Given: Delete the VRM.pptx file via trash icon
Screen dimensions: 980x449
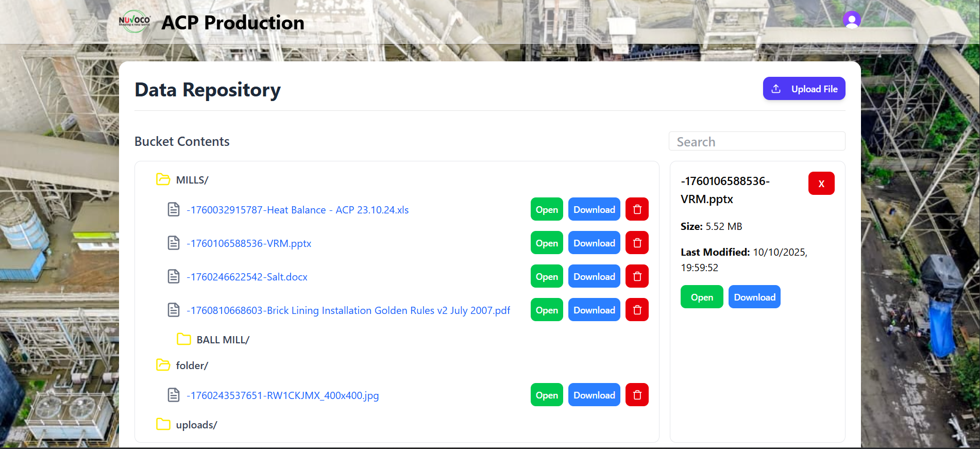Looking at the screenshot, I should pos(637,243).
